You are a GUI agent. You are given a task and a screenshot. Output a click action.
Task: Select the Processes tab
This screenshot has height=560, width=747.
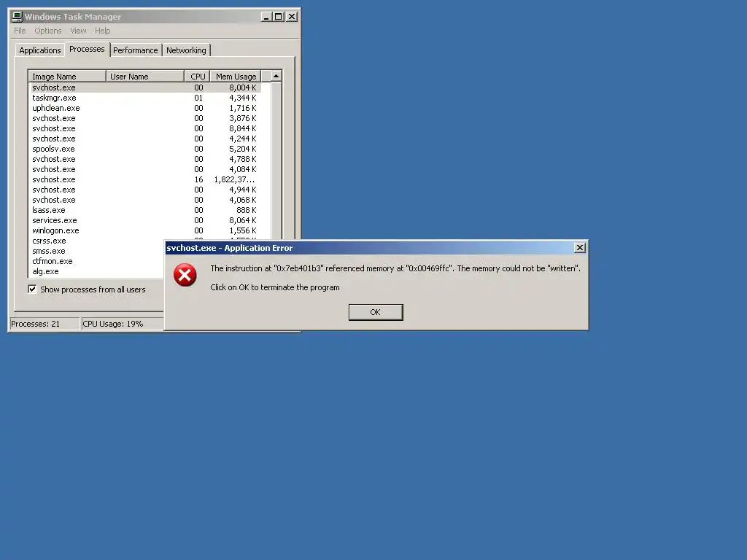[87, 49]
